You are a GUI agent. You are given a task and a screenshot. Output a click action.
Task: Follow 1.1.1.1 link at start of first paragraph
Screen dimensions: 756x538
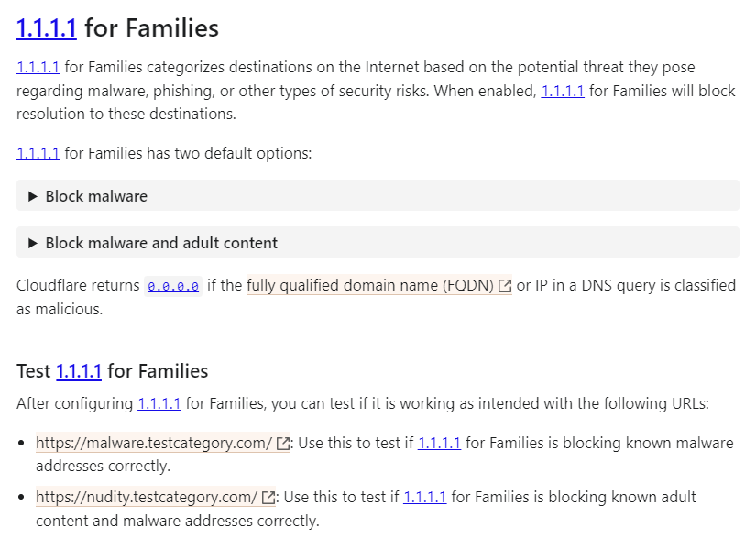pyautogui.click(x=37, y=67)
